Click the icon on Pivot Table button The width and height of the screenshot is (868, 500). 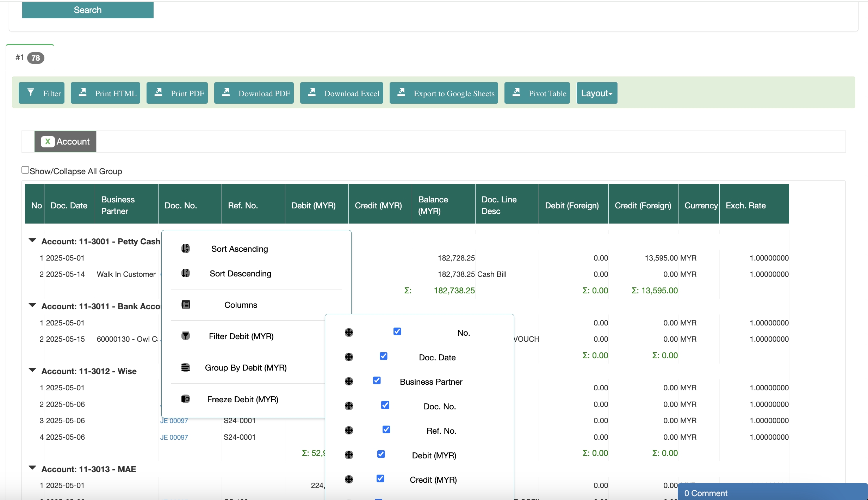[x=516, y=92]
